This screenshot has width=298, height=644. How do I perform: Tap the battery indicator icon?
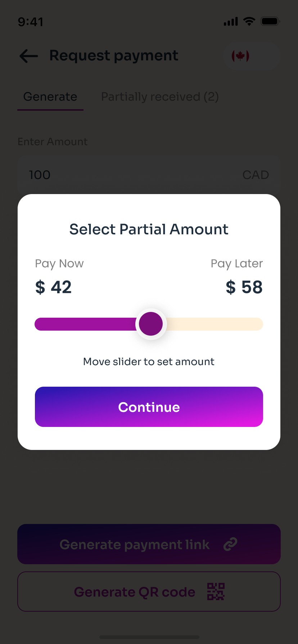click(271, 21)
